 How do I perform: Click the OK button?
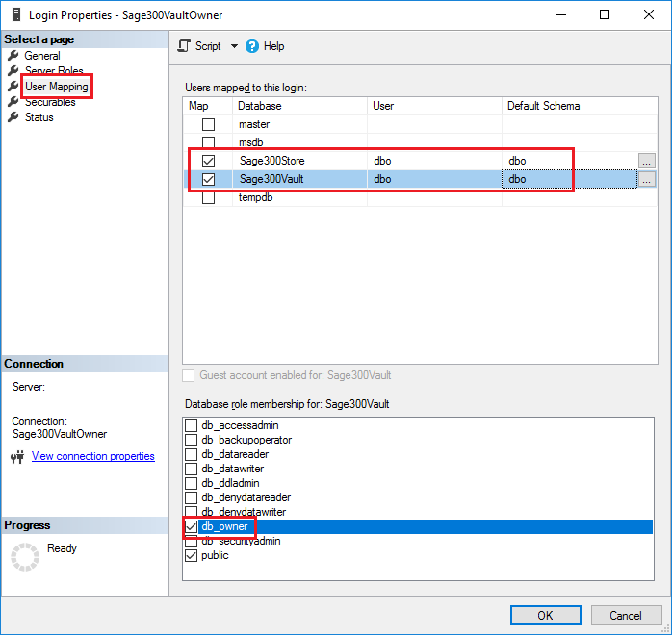(x=545, y=616)
